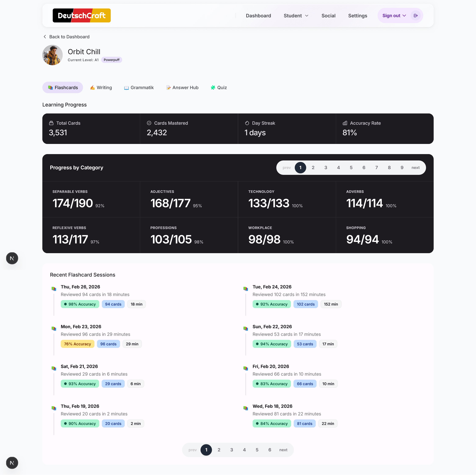The image size is (476, 475).
Task: Click the Accuracy Rate chart icon
Action: tap(345, 123)
